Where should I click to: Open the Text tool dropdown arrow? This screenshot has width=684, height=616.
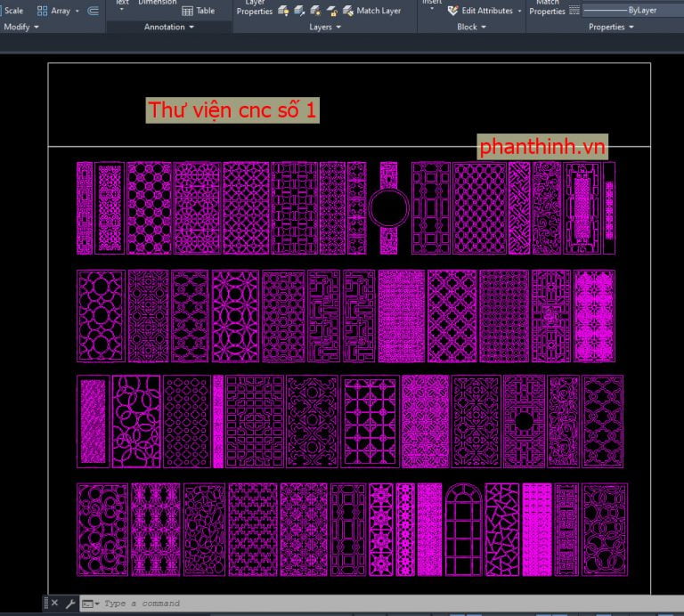tap(122, 9)
